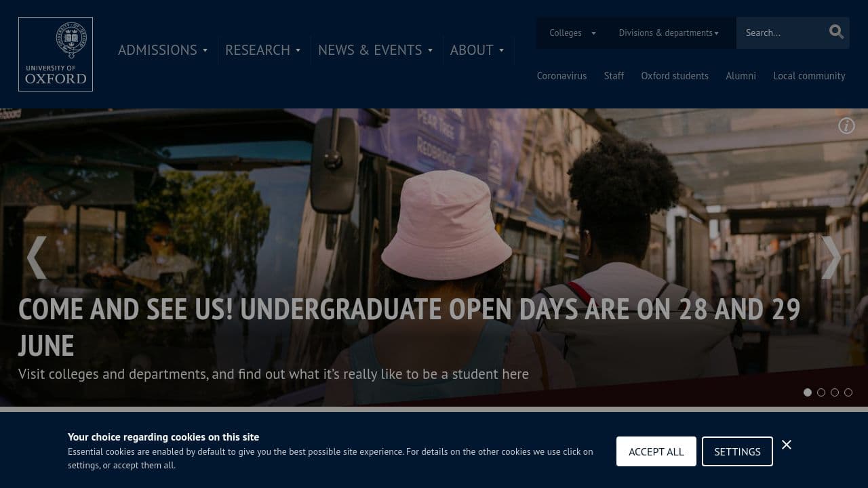Click the previous carousel arrow
868x488 pixels.
pyautogui.click(x=37, y=258)
